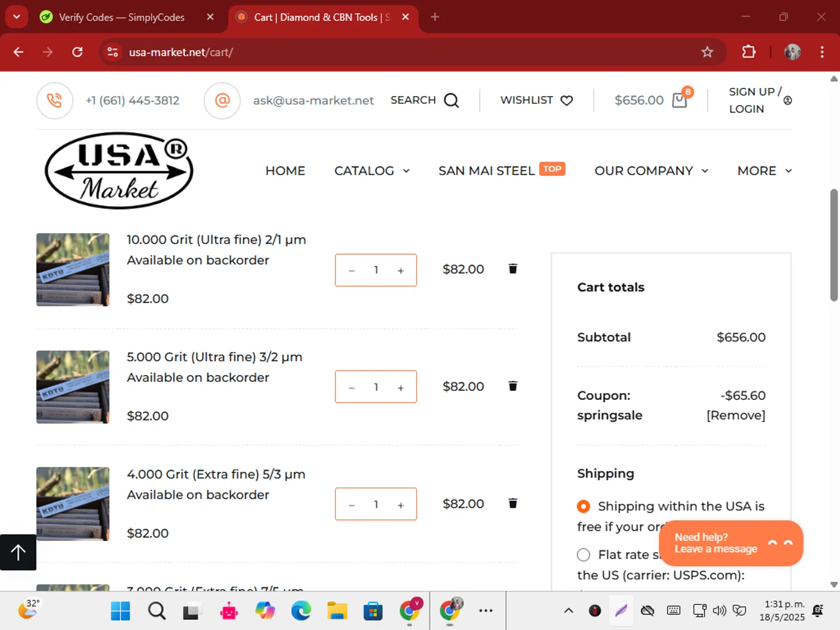Open 5.000 Grit (Ultra fine) product link
Viewport: 840px width, 630px height.
pyautogui.click(x=214, y=357)
